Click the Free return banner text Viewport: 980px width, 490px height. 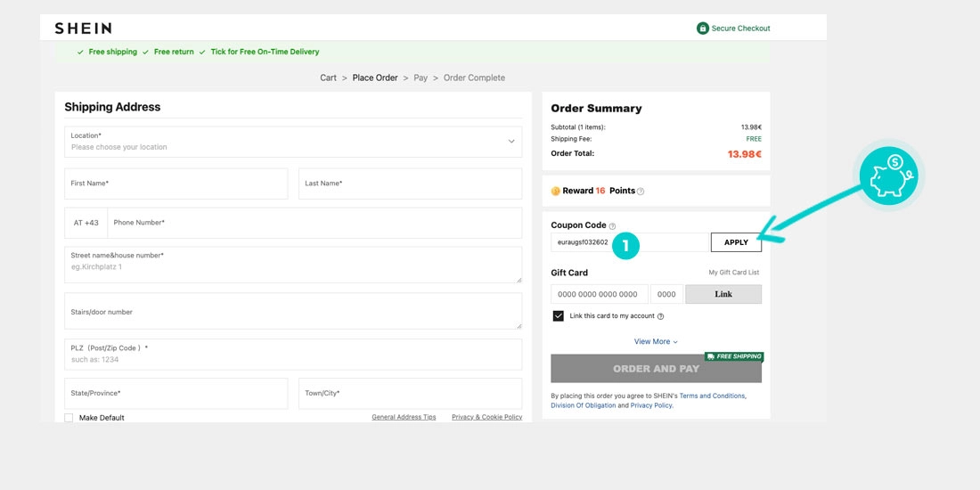tap(174, 52)
